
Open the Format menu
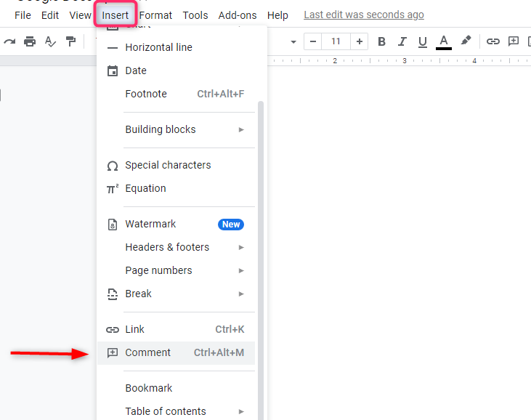(x=155, y=15)
